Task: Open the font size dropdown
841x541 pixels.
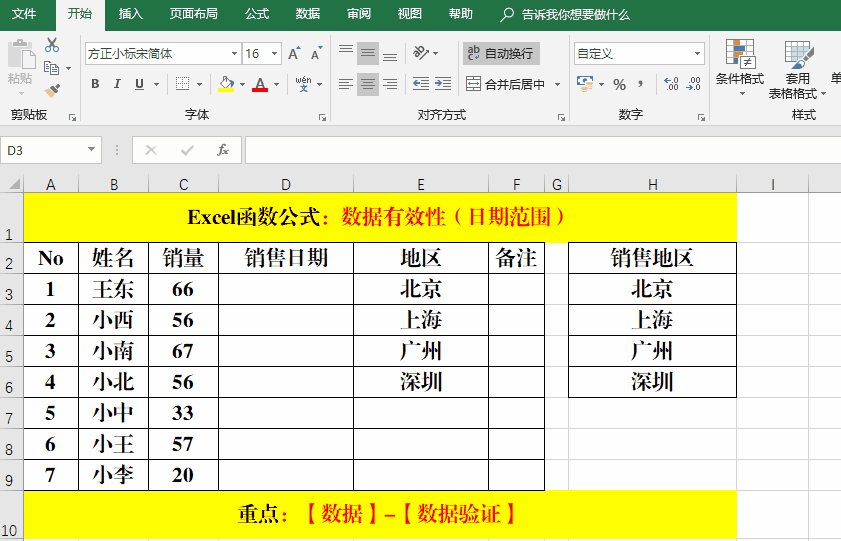Action: tap(275, 54)
